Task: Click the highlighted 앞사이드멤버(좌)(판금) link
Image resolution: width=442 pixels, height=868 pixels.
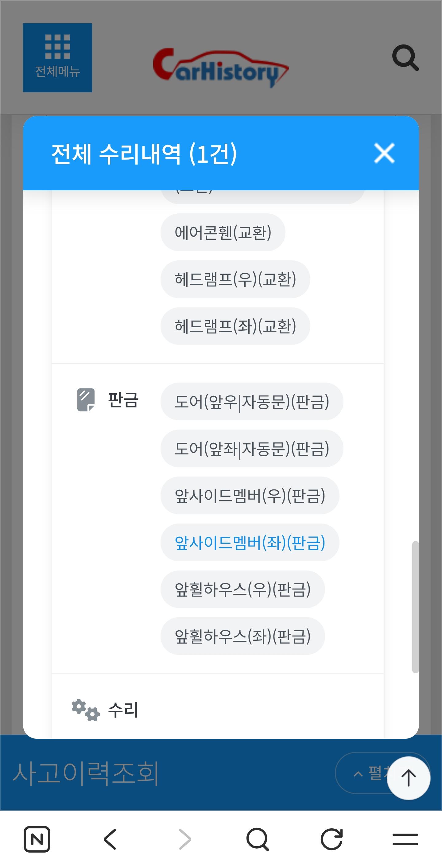Action: point(250,542)
